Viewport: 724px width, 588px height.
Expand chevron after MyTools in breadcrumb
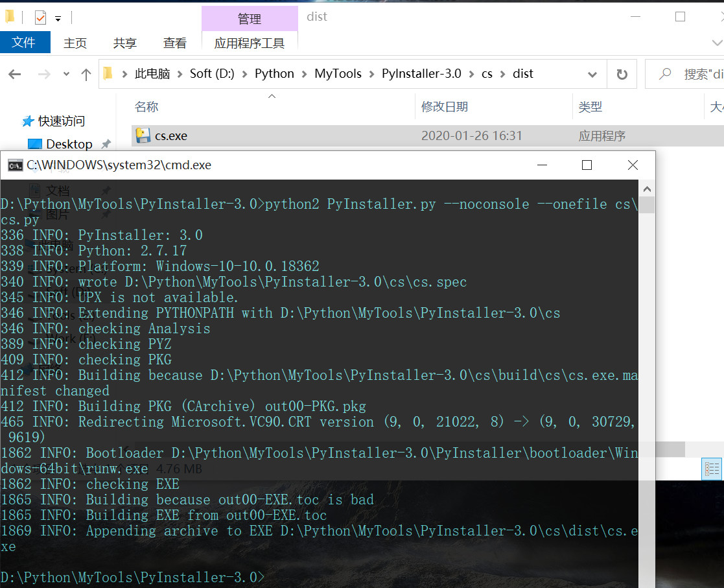point(371,74)
